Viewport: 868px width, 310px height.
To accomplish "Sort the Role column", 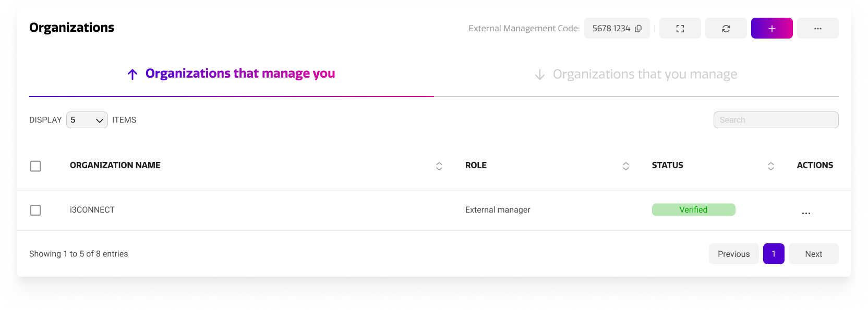I will [x=625, y=166].
